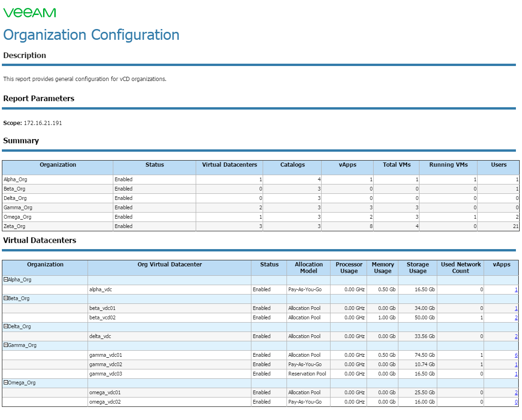Collapse the Gamma_Org group
This screenshot has width=522, height=420.
[6, 345]
